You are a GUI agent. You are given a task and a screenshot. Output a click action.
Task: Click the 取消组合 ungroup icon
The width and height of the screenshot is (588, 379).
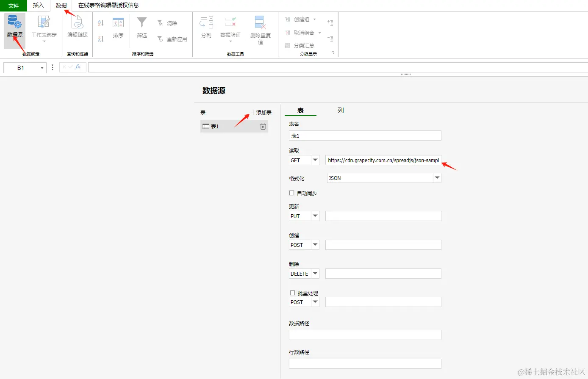point(287,33)
